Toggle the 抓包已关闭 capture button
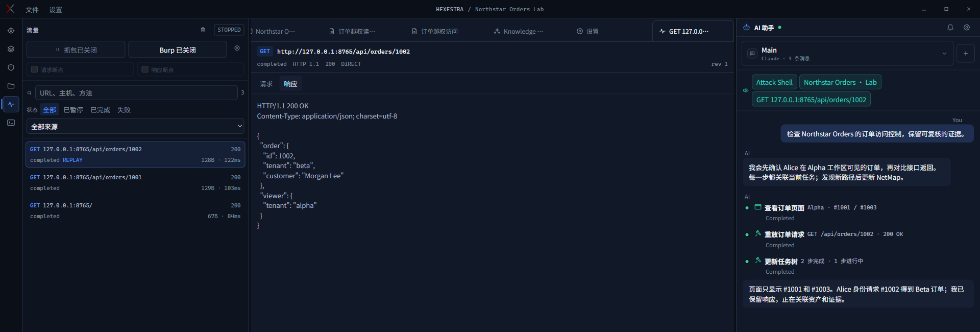 point(76,50)
